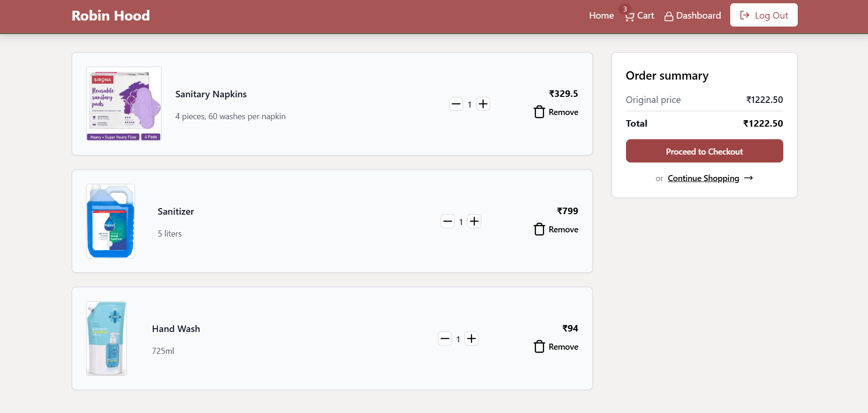Click minus icon for Sanitizer quantity
Screen dimensions: 868x413
tap(448, 221)
